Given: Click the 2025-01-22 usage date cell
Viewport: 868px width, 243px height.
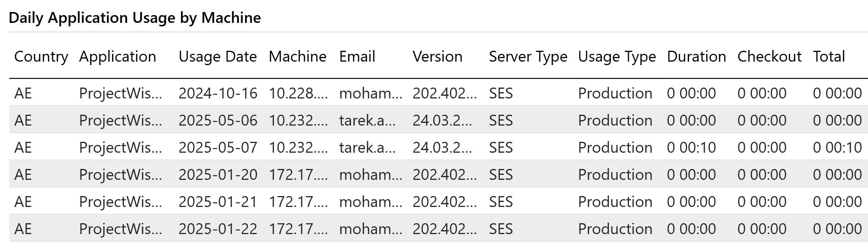Looking at the screenshot, I should pyautogui.click(x=218, y=229).
